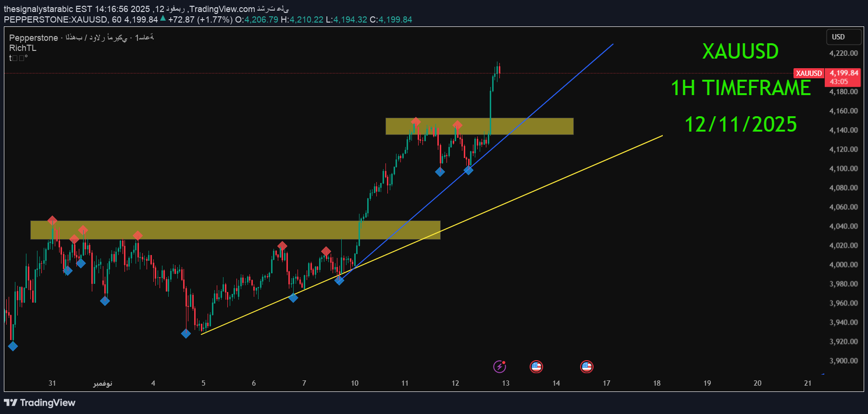868x414 pixels.
Task: Click the TradingView logo at bottom left
Action: click(x=40, y=402)
